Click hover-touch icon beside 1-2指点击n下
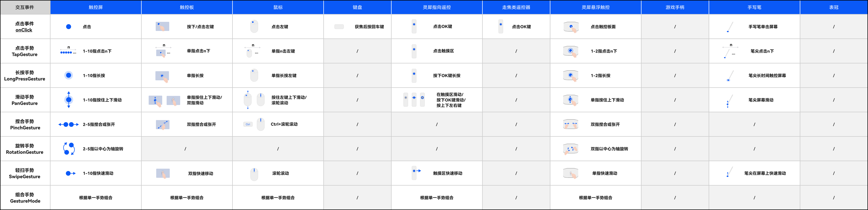The height and width of the screenshot is (210, 868). click(x=571, y=51)
